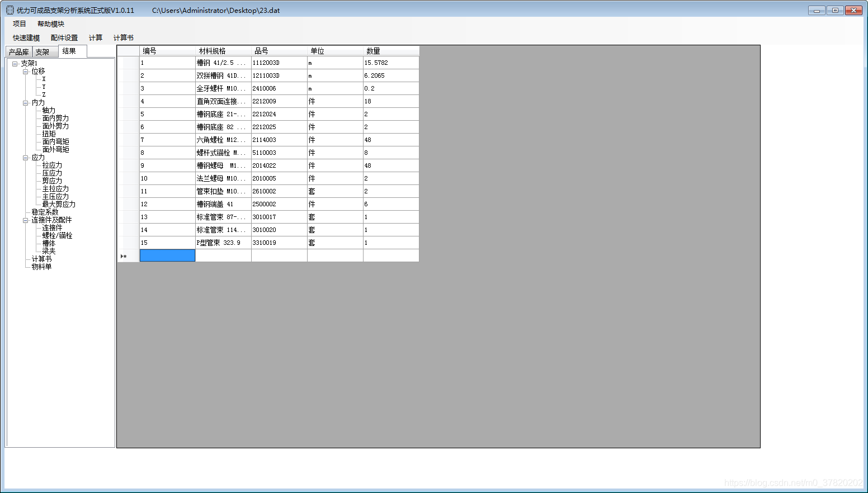868x493 pixels.
Task: Click the 编号 column header
Action: click(167, 51)
